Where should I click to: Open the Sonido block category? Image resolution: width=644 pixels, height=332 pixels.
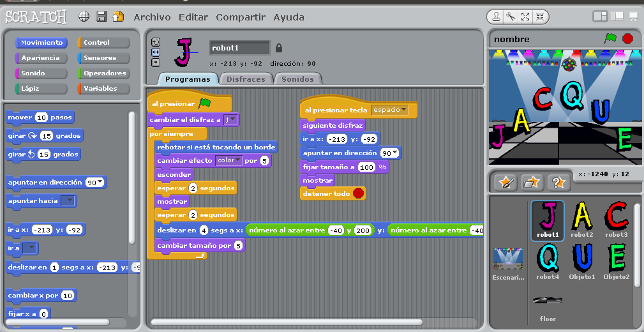click(41, 73)
